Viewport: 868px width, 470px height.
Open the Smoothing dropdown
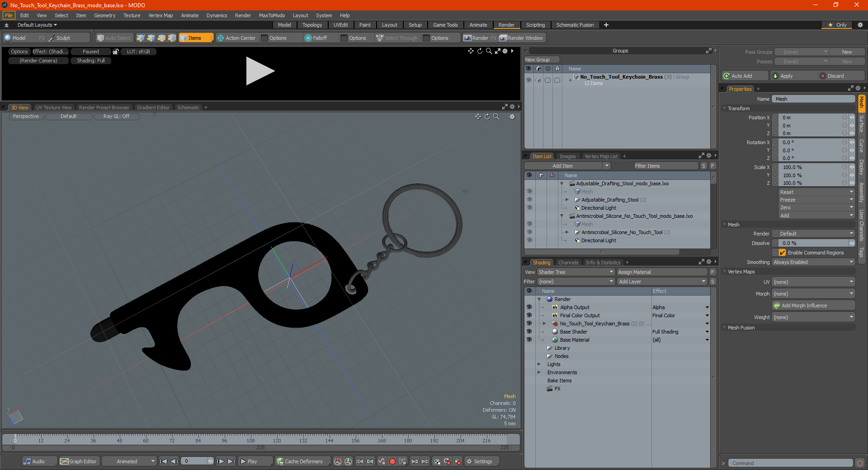813,262
